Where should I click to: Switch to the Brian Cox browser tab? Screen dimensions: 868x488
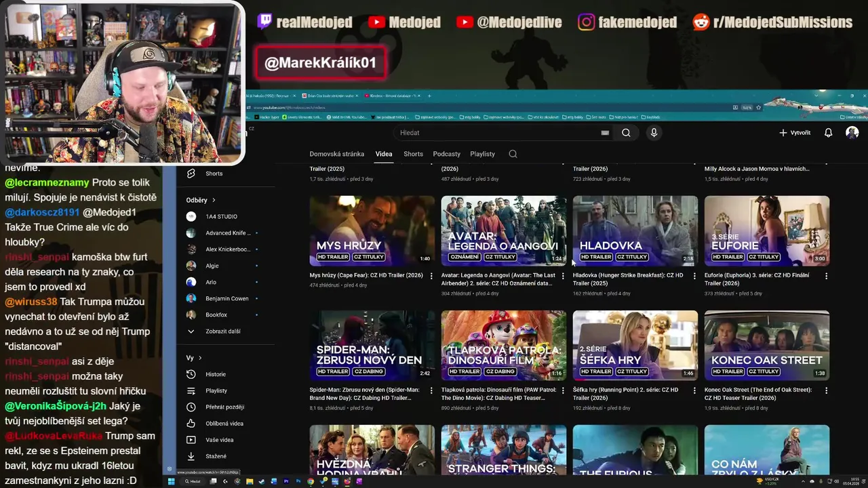coord(331,96)
